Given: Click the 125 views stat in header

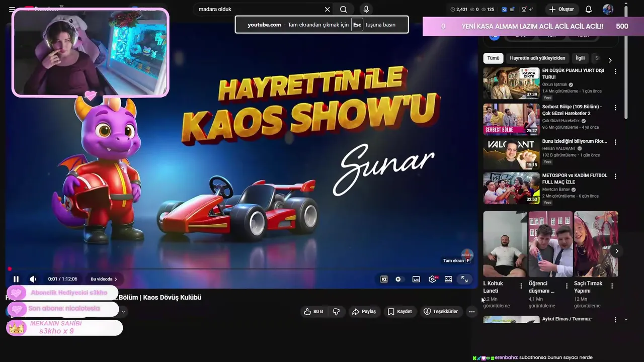Looking at the screenshot, I should (488, 9).
